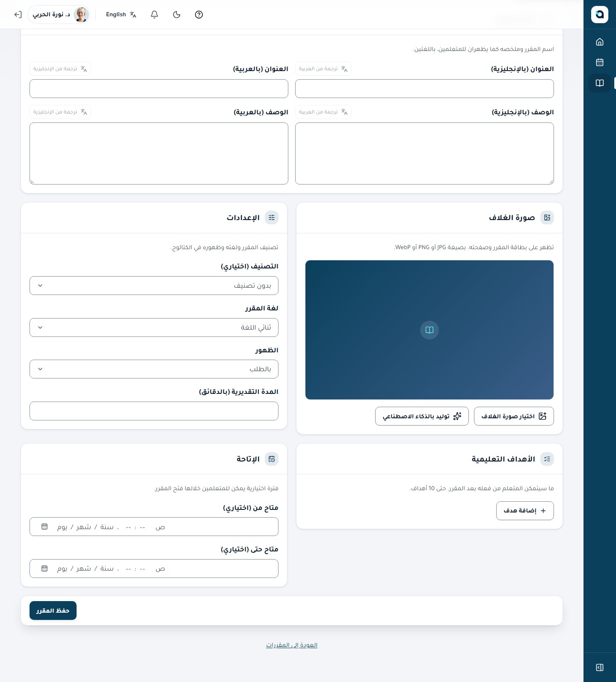Save the course with حفظ المقرر
616x682 pixels.
pyautogui.click(x=53, y=611)
